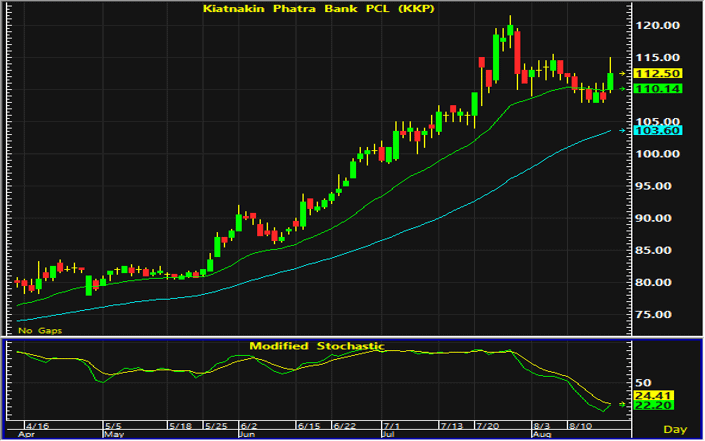The height and width of the screenshot is (441, 705).
Task: Click the last green candlestick on the chart
Action: click(x=610, y=82)
